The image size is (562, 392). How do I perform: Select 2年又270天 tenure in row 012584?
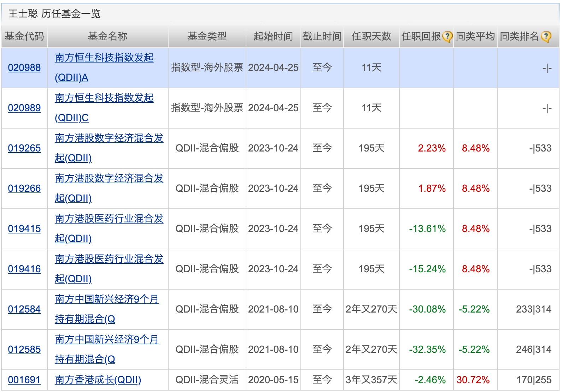[x=371, y=309]
